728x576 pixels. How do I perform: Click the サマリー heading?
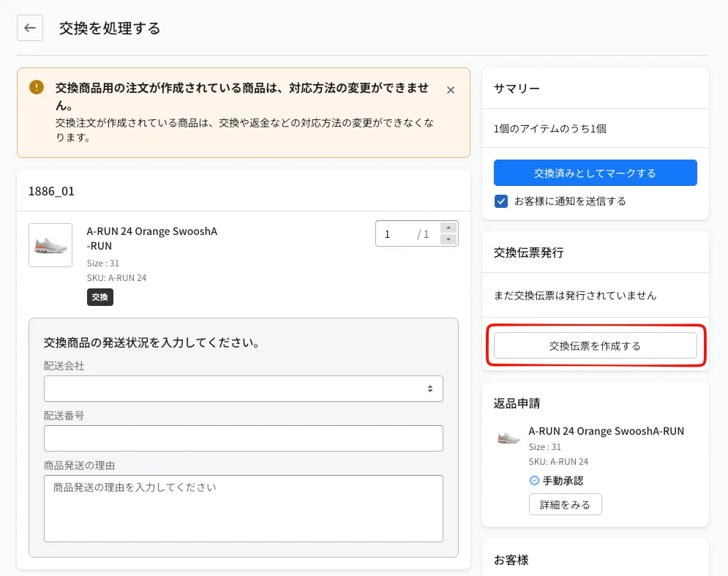point(517,89)
